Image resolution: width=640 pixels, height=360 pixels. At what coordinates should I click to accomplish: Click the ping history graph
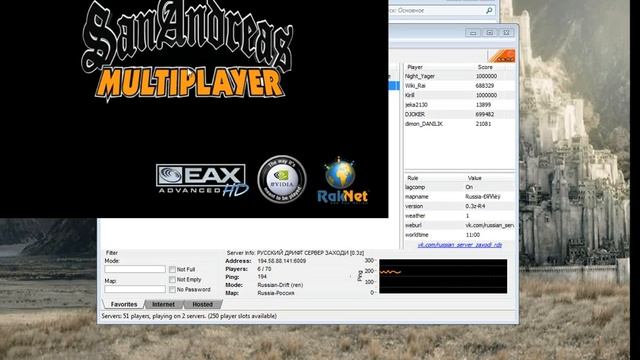[x=443, y=276]
